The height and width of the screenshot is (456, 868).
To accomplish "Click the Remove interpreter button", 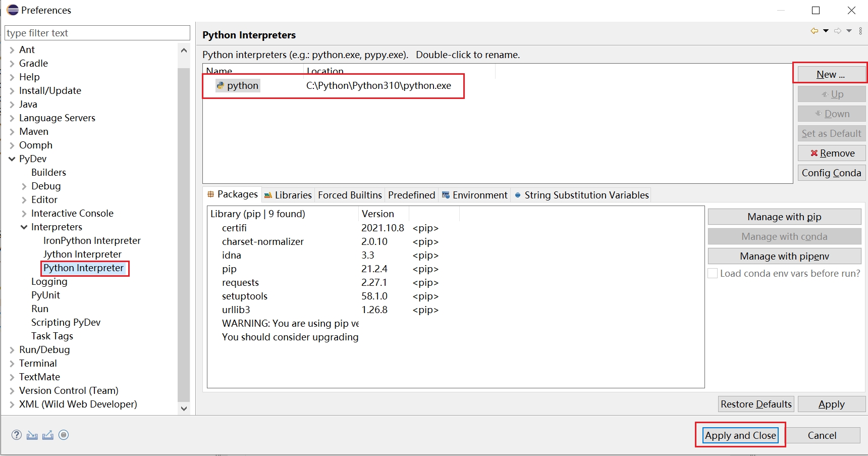I will [832, 153].
